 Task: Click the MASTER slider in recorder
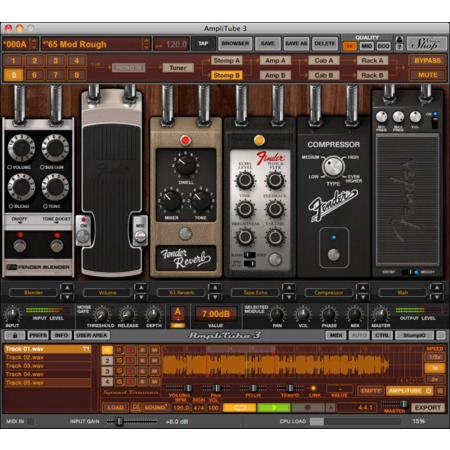pyautogui.click(x=403, y=404)
